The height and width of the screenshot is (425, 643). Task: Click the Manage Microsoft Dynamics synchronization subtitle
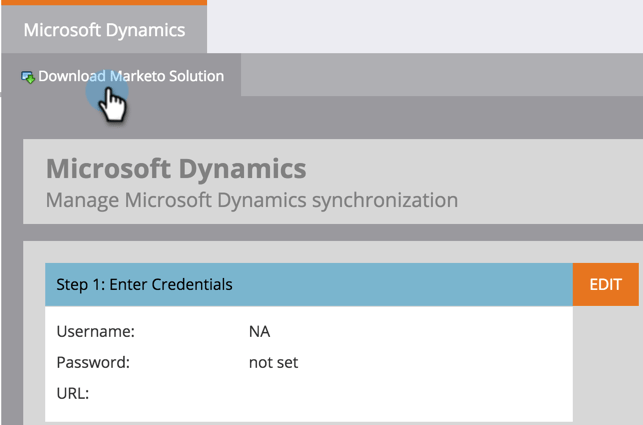(252, 200)
